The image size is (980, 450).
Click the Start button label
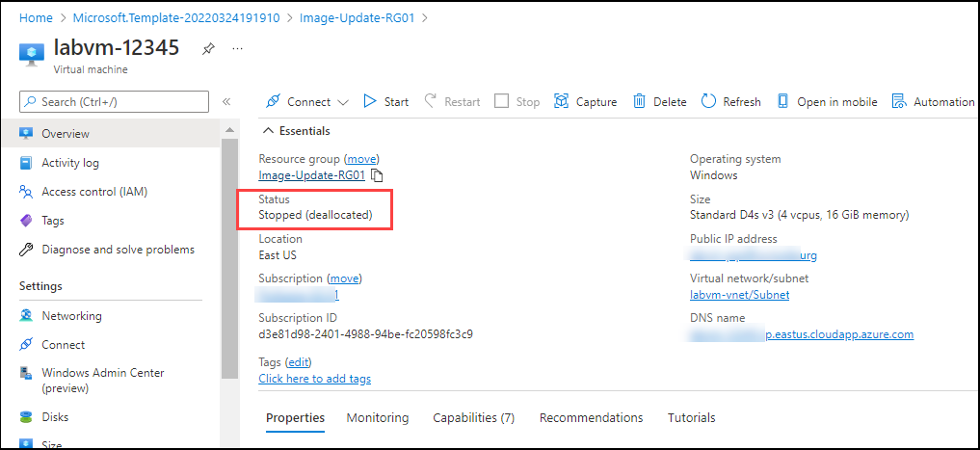click(396, 102)
